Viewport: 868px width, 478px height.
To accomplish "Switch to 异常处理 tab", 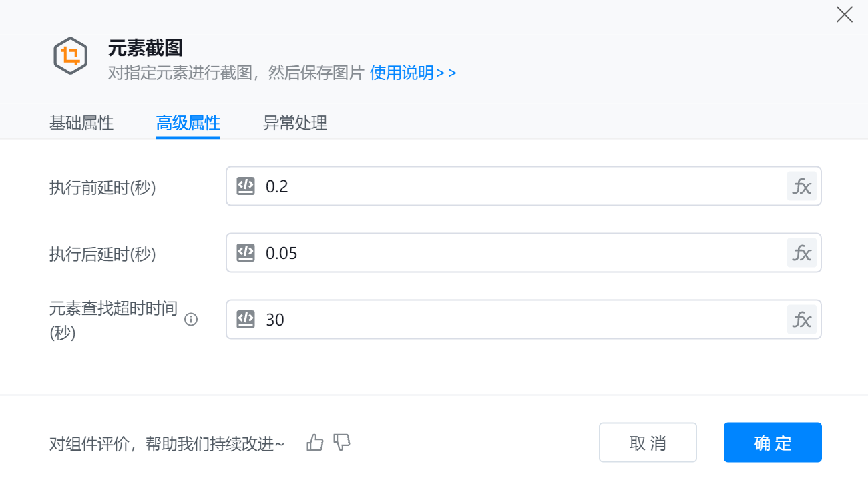I will (x=295, y=124).
